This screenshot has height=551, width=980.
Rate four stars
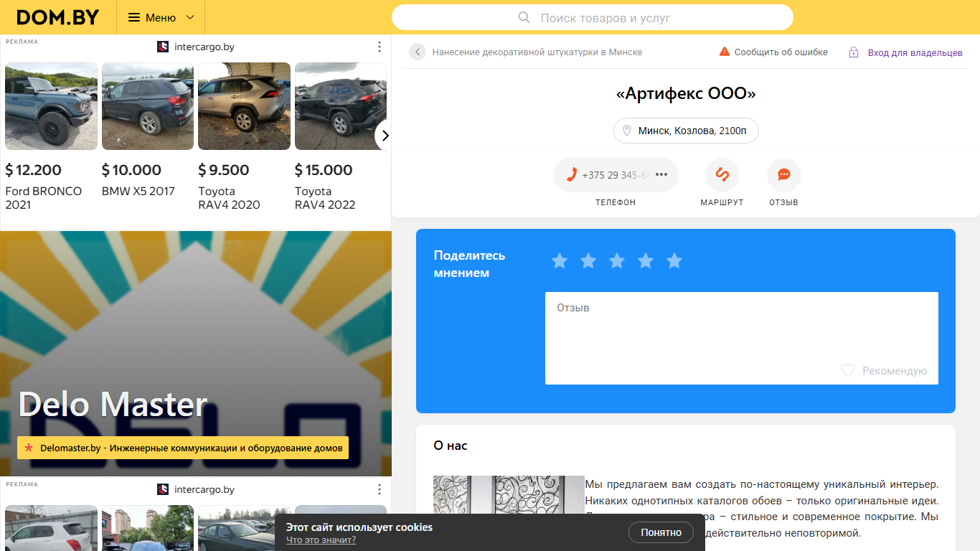click(x=646, y=260)
